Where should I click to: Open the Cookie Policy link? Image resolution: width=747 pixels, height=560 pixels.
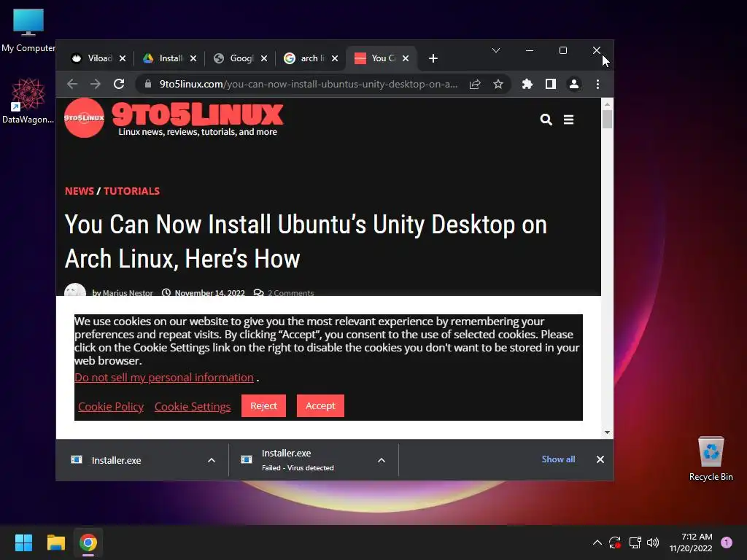[111, 407]
